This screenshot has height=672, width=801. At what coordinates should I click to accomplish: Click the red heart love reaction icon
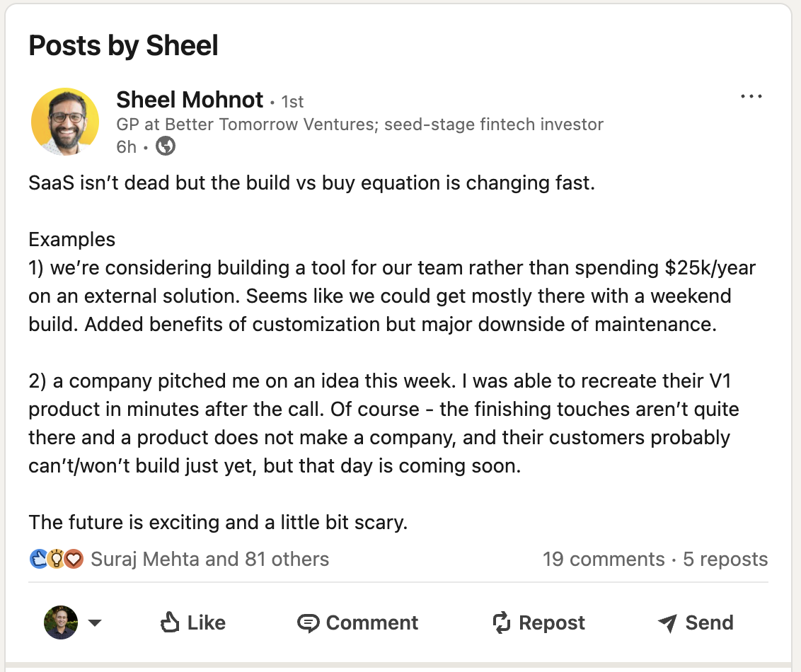[x=74, y=560]
